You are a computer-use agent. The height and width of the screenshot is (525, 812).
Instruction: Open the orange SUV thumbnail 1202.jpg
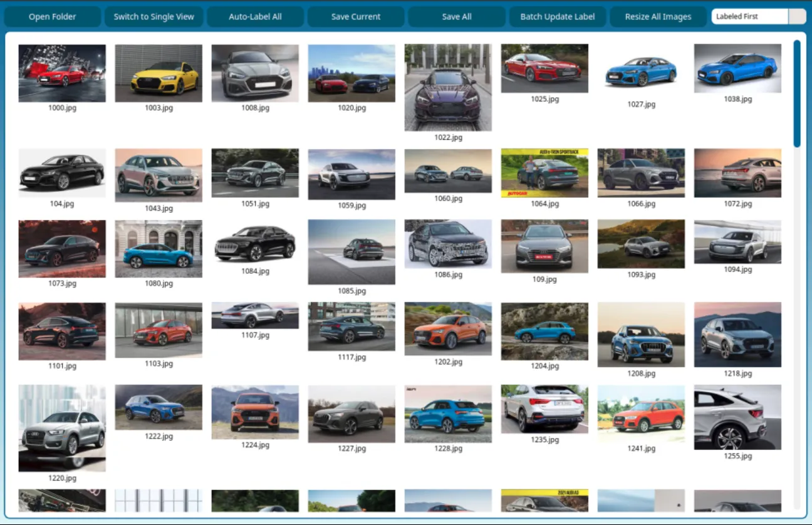point(448,329)
